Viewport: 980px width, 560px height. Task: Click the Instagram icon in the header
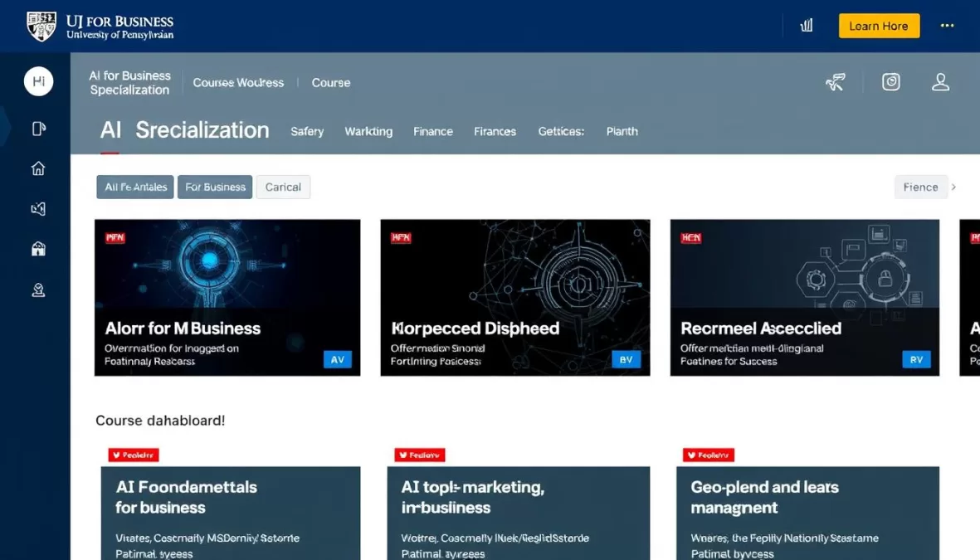tap(890, 81)
